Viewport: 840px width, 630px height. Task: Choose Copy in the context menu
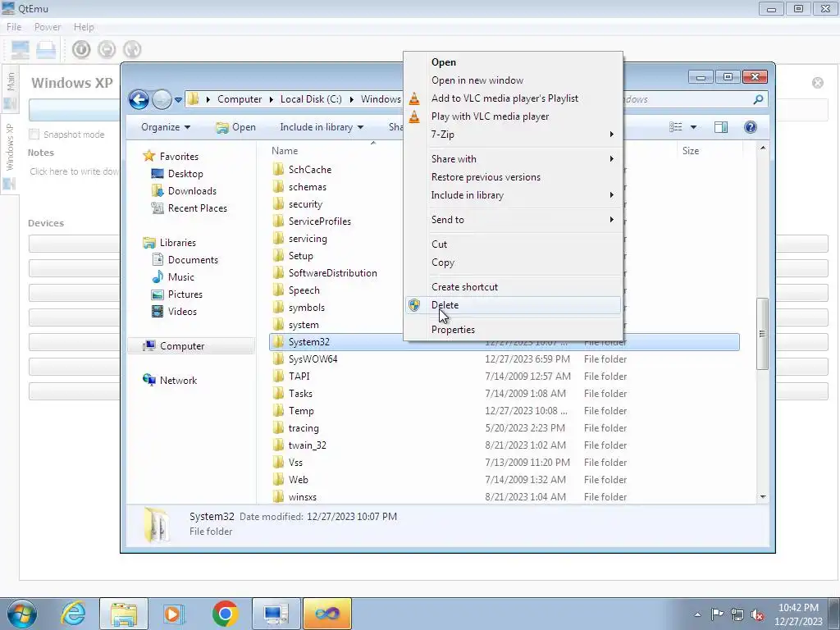(442, 262)
